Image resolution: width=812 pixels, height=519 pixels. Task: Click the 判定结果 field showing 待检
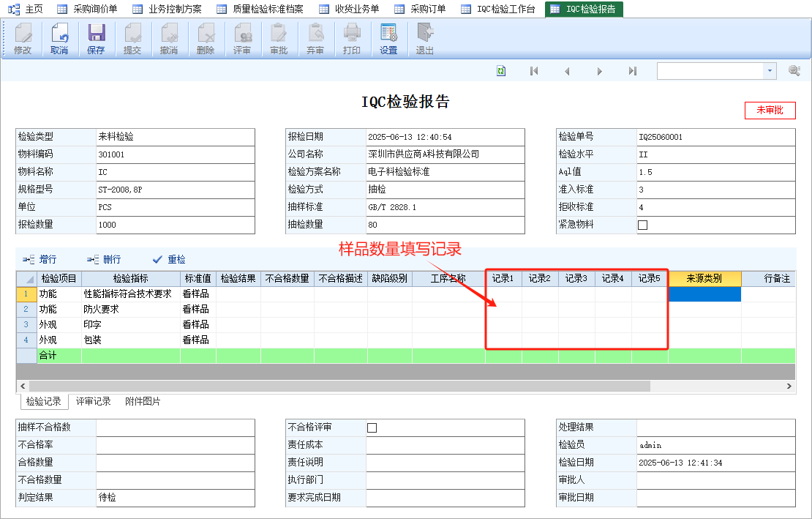click(176, 498)
